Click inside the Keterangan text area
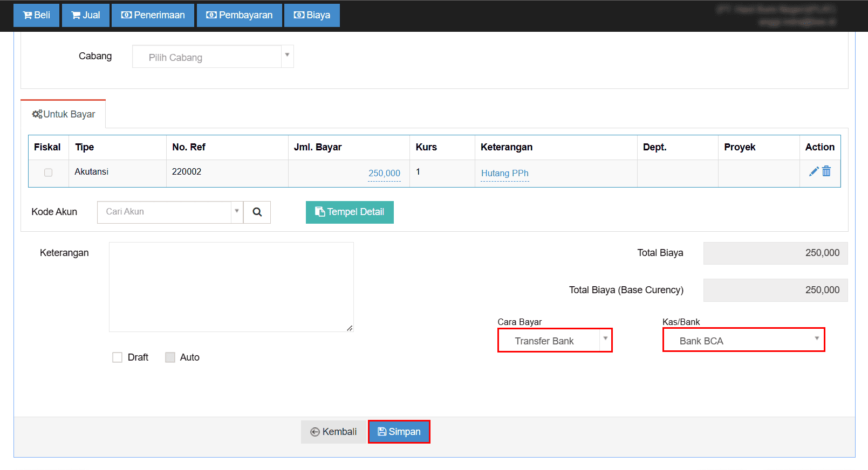Viewport: 868px width, 470px height. pos(231,287)
